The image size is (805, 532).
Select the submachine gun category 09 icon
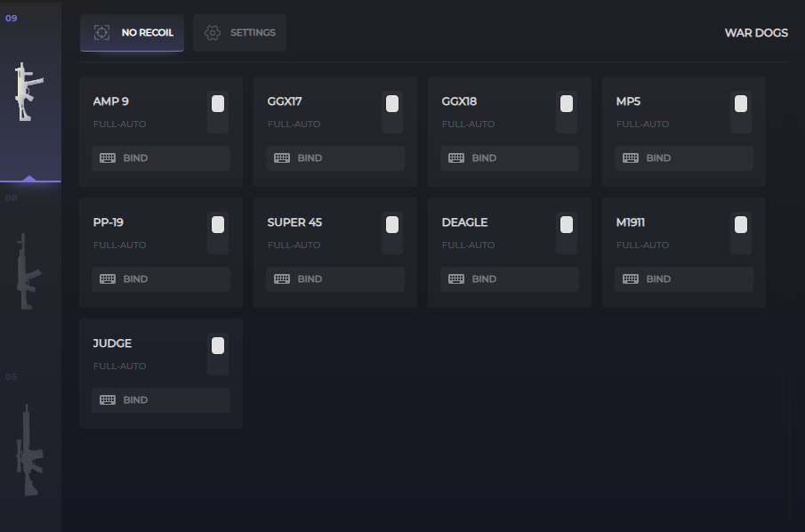pos(28,92)
